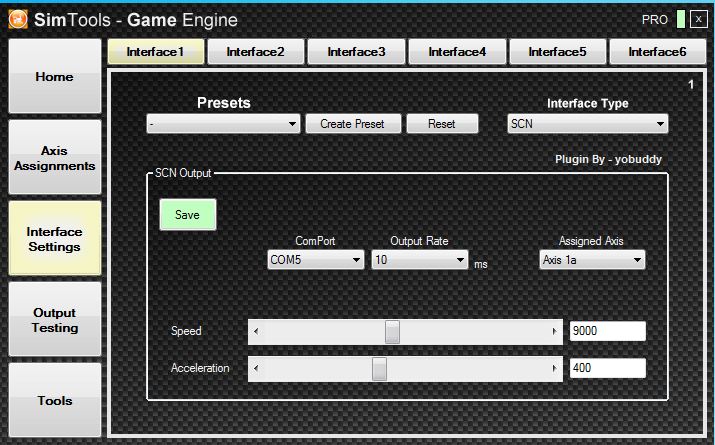Expand the Assigned Axis dropdown
715x445 pixels.
click(x=591, y=260)
